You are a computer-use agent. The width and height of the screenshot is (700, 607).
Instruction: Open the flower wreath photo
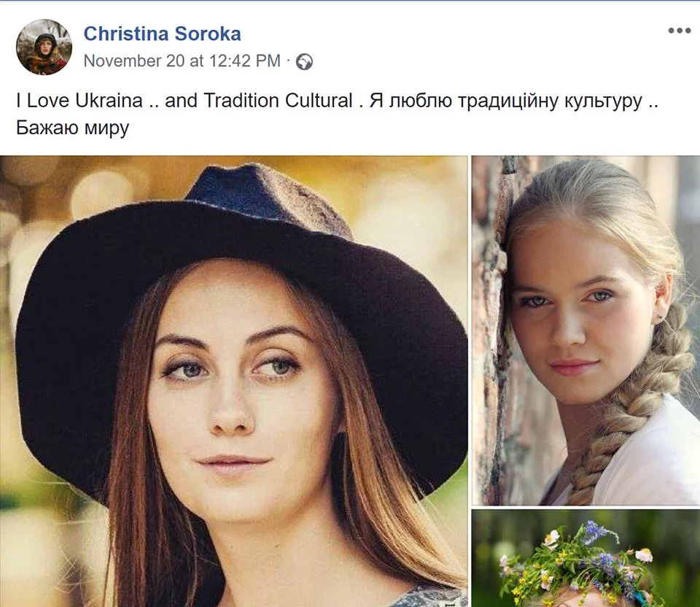[586, 558]
